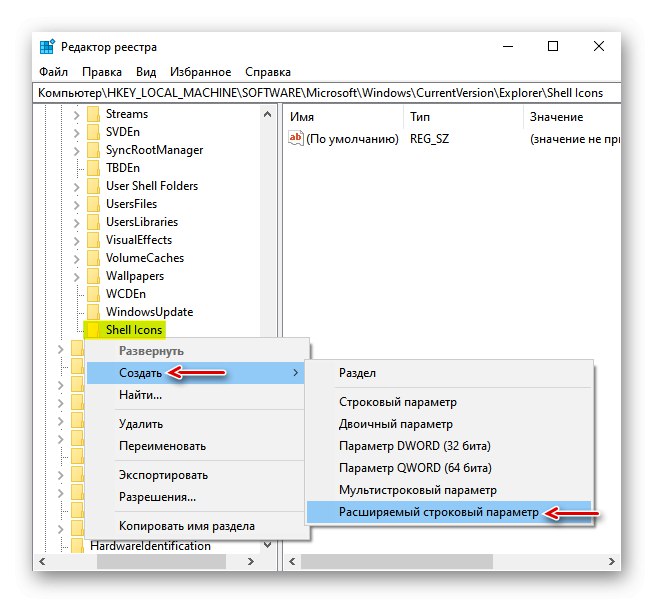Open the Правка menu

click(102, 72)
